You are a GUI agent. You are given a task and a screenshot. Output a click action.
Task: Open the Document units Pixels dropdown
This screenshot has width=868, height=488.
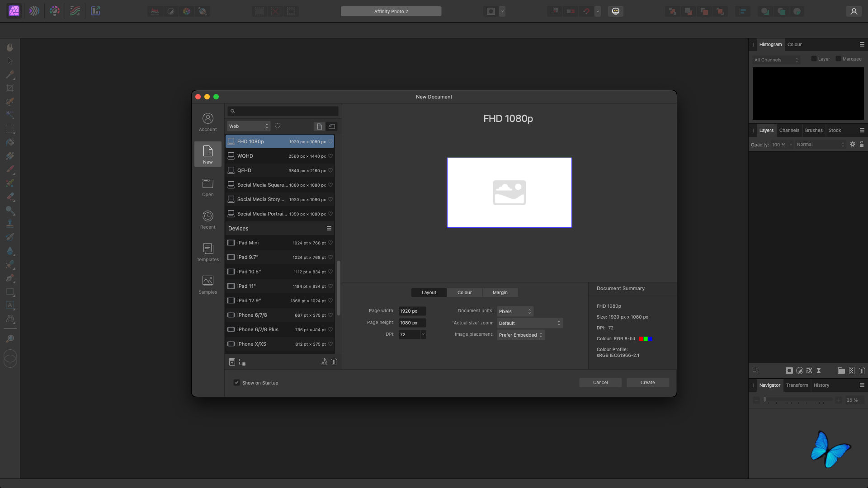pyautogui.click(x=515, y=311)
